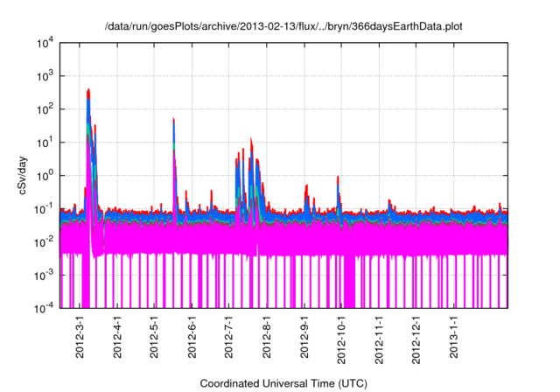Click the 2012-3-1 date tick label
This screenshot has width=560, height=392.
(x=80, y=336)
